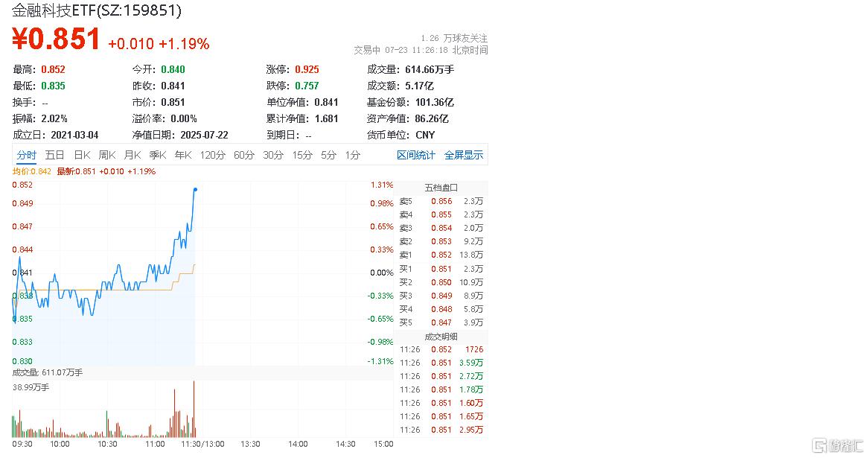Switch to the 5分 interval tab
Viewport: 868px width, 458px height.
click(329, 155)
